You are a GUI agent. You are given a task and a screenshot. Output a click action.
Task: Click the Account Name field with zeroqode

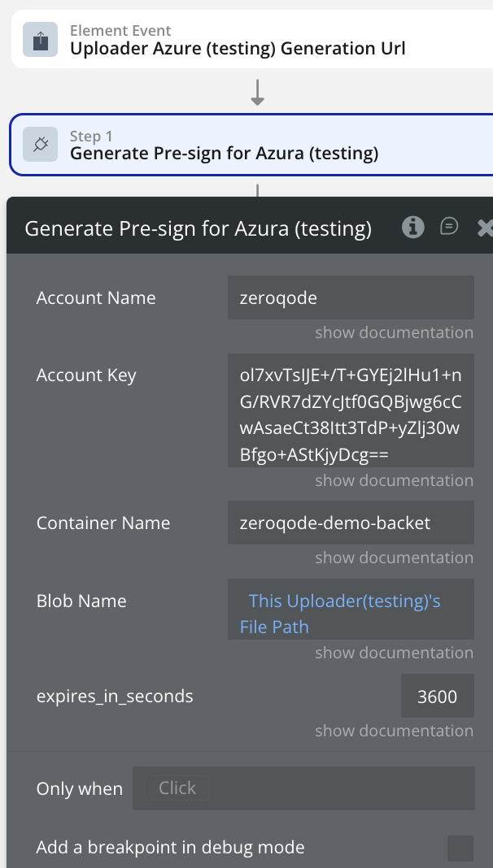[351, 297]
